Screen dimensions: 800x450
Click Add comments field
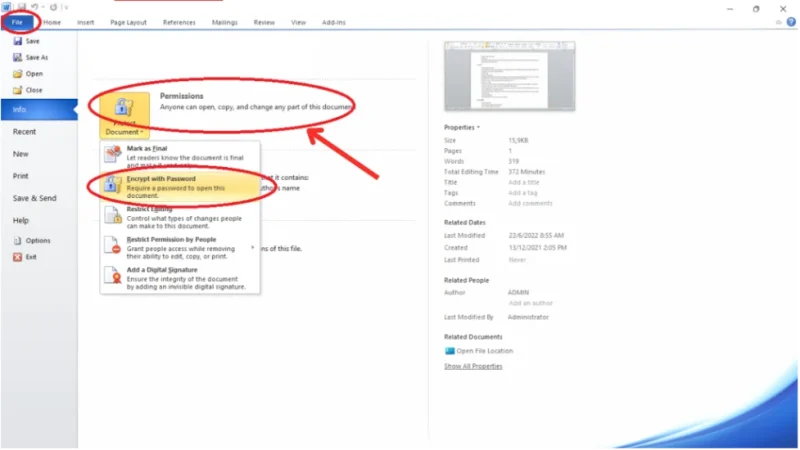pos(530,204)
